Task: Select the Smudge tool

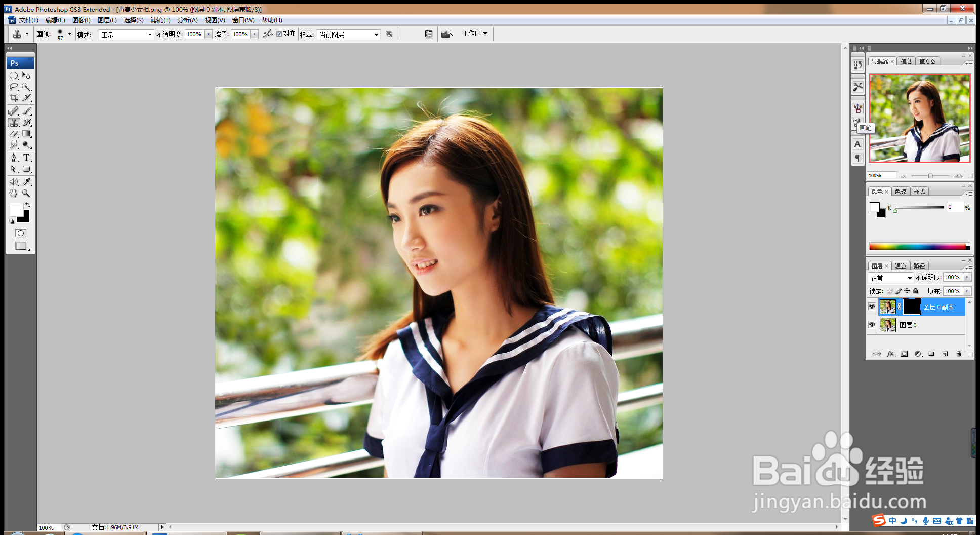Action: click(14, 145)
